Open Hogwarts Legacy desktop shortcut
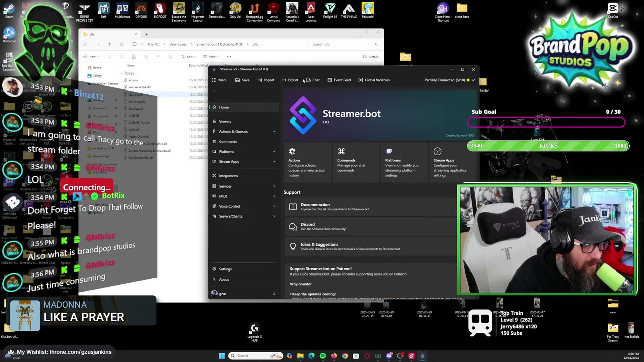Image resolution: width=644 pixels, height=362 pixels. pos(198,12)
